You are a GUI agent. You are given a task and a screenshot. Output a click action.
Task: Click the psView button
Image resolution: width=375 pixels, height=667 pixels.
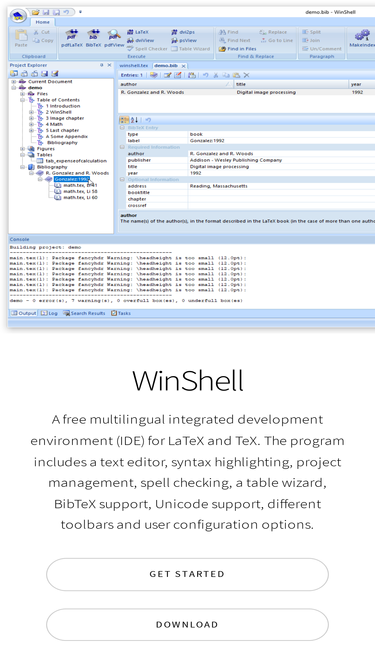184,40
